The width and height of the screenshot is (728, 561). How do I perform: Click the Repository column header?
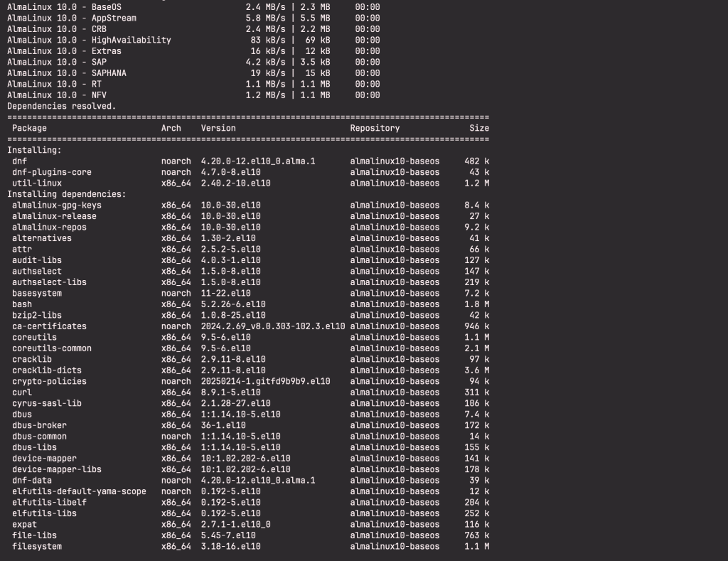click(x=375, y=127)
